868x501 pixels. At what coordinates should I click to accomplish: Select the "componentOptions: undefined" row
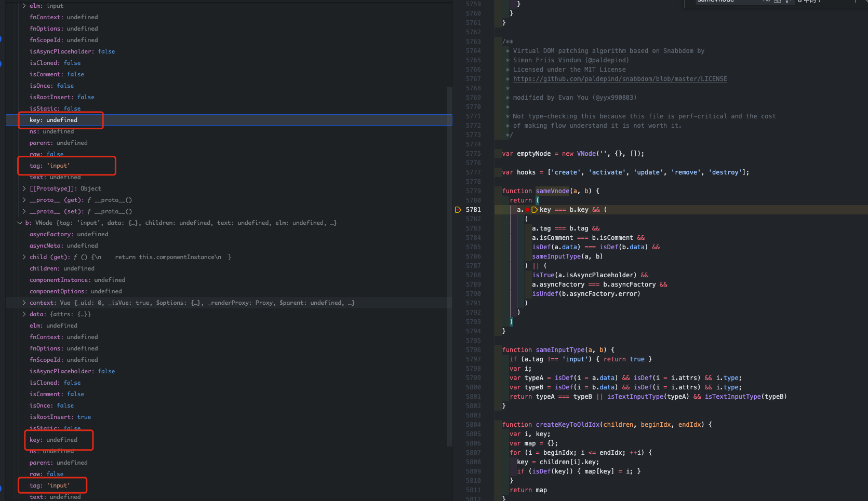(x=229, y=291)
